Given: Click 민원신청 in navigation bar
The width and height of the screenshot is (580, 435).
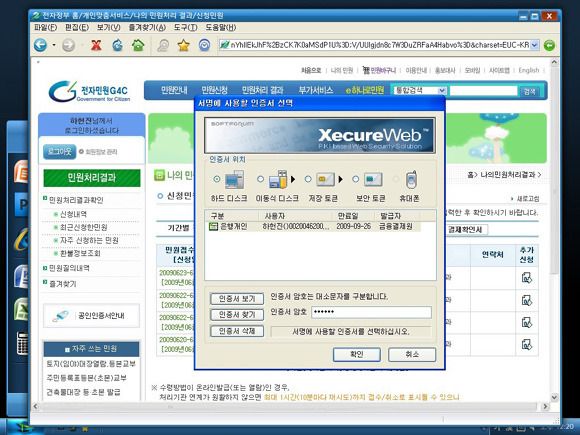Looking at the screenshot, I should tap(214, 90).
